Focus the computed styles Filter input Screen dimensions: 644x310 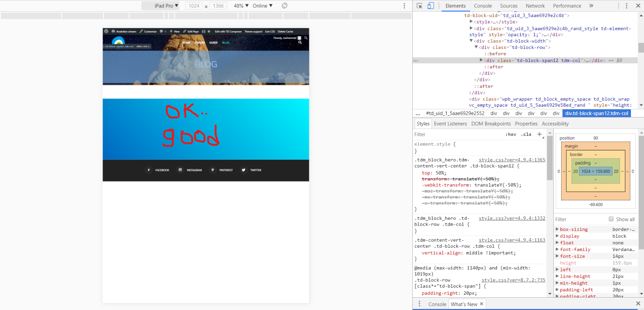point(580,219)
